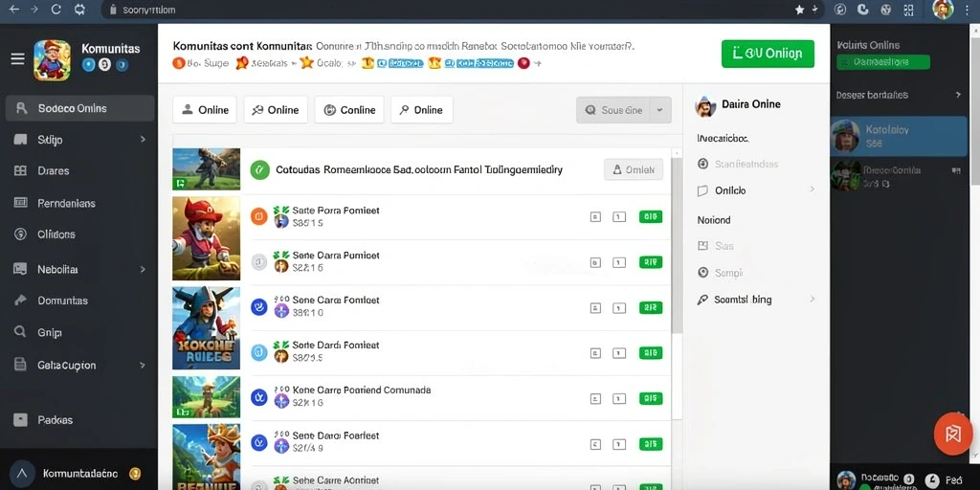Viewport: 980px width, 490px height.
Task: Open the profile avatar in the browser toolbar
Action: tap(942, 10)
